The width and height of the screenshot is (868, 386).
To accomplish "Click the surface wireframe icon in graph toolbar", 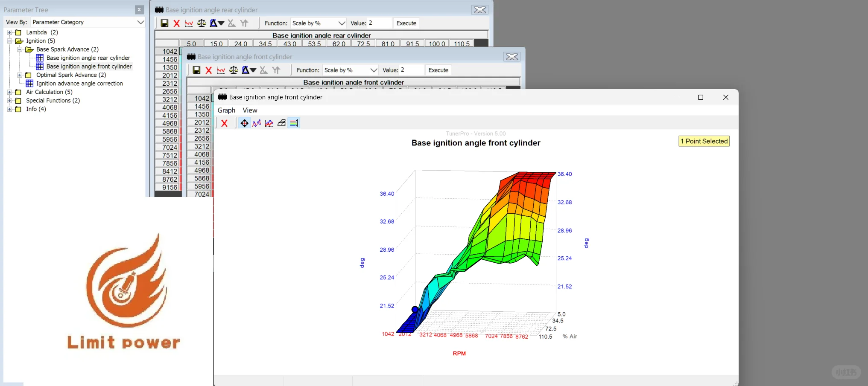I will [x=281, y=123].
